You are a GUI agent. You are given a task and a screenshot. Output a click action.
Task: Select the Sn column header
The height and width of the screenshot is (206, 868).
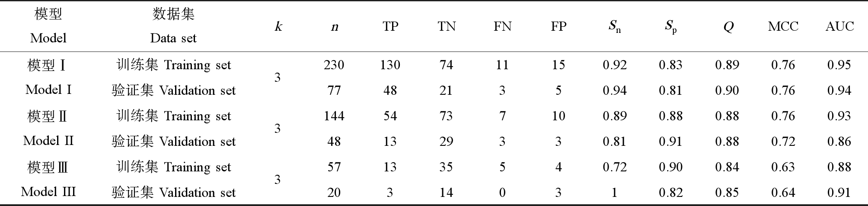[615, 27]
